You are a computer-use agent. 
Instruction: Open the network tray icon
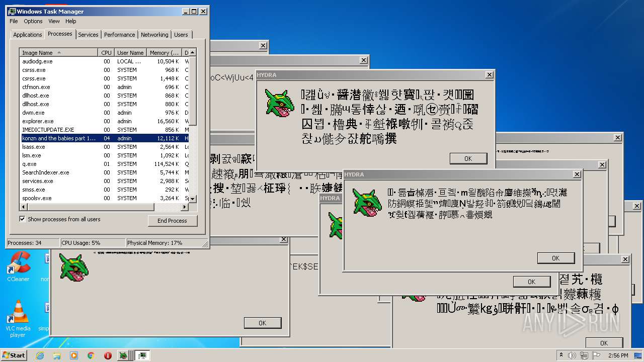tap(584, 355)
